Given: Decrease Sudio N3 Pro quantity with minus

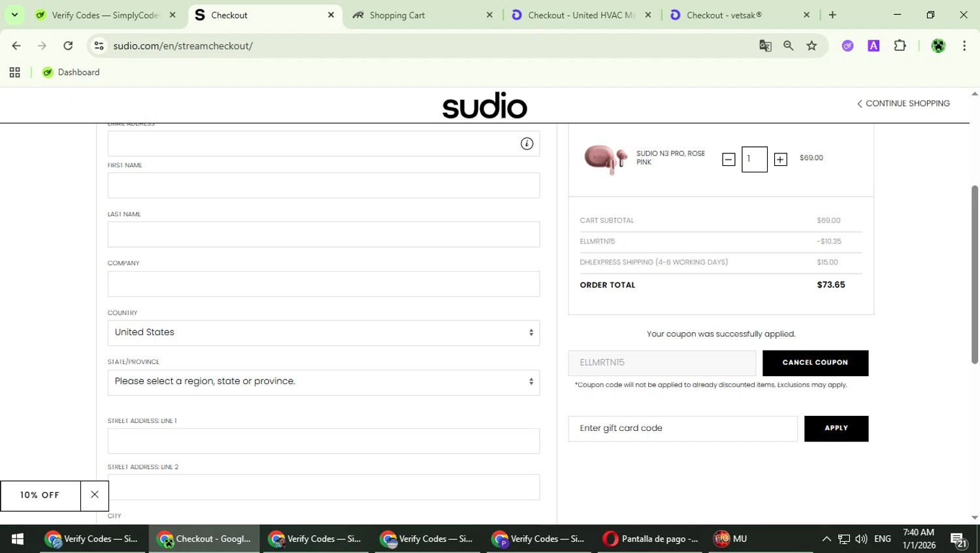Looking at the screenshot, I should 728,159.
